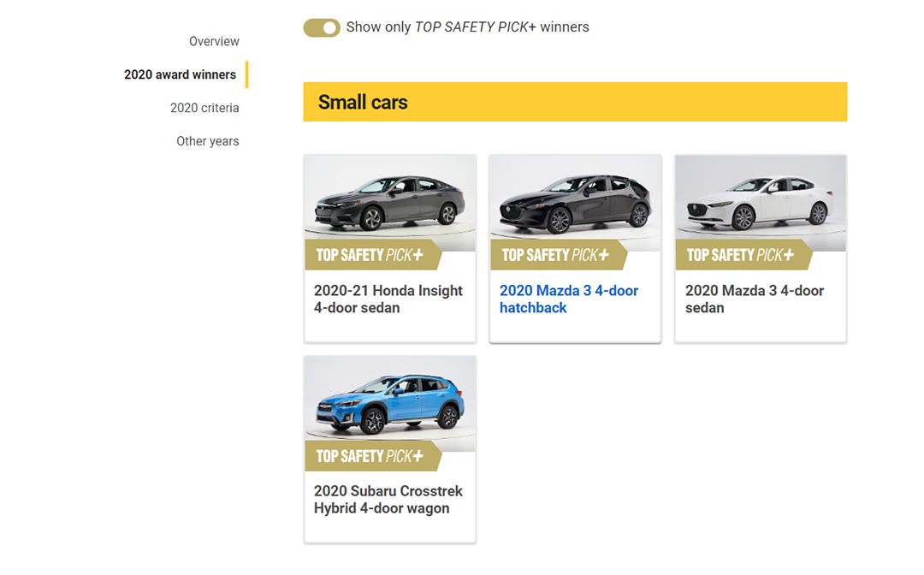Open the Overview section

coord(214,41)
